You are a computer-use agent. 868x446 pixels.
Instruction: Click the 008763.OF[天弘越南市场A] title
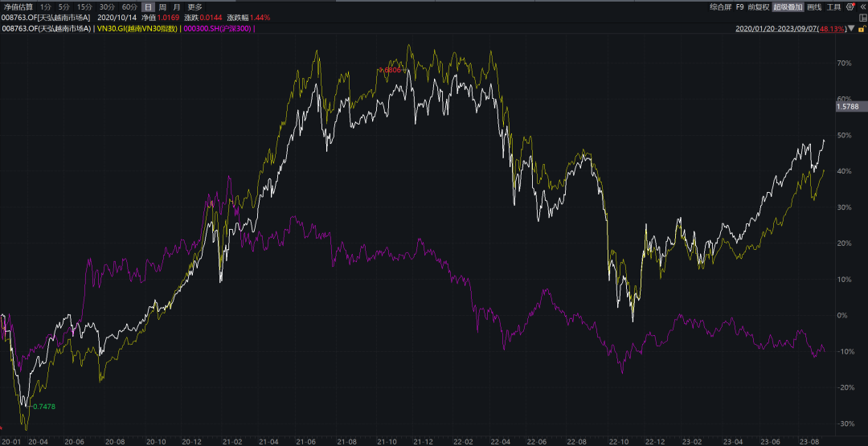click(x=47, y=18)
